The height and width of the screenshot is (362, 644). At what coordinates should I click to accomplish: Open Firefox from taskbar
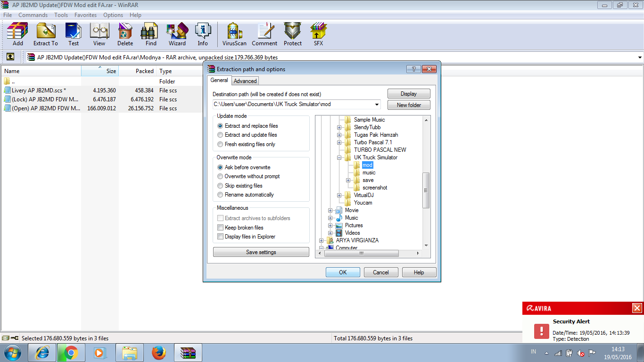(159, 353)
